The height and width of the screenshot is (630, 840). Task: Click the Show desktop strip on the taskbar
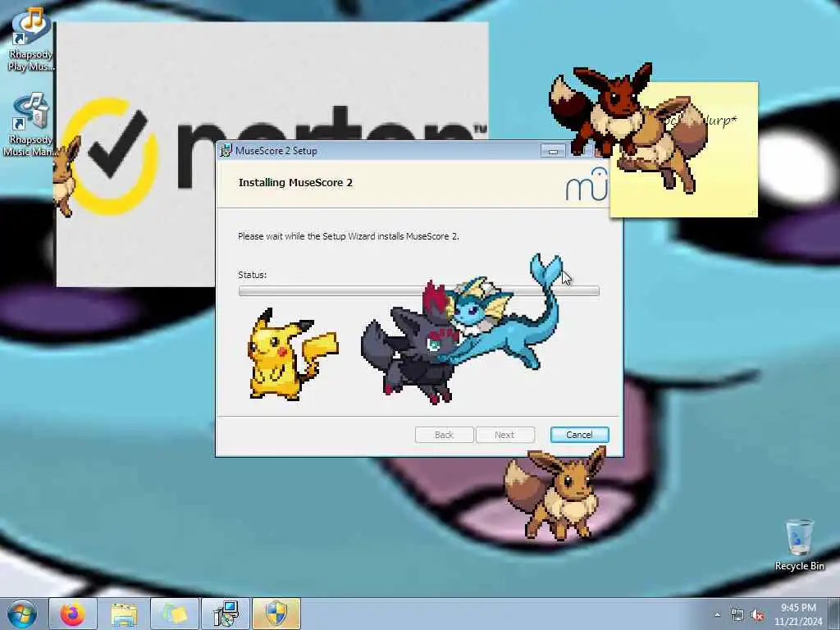834,614
